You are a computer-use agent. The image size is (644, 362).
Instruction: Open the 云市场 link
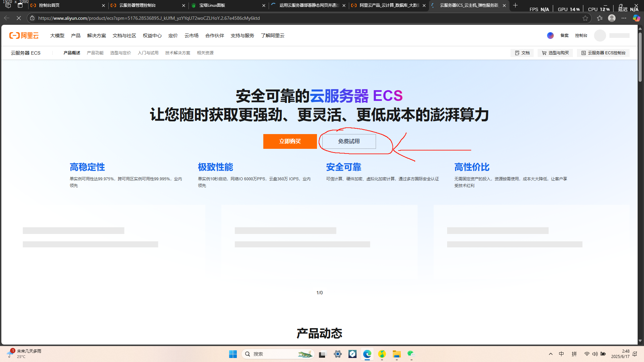[191, 36]
